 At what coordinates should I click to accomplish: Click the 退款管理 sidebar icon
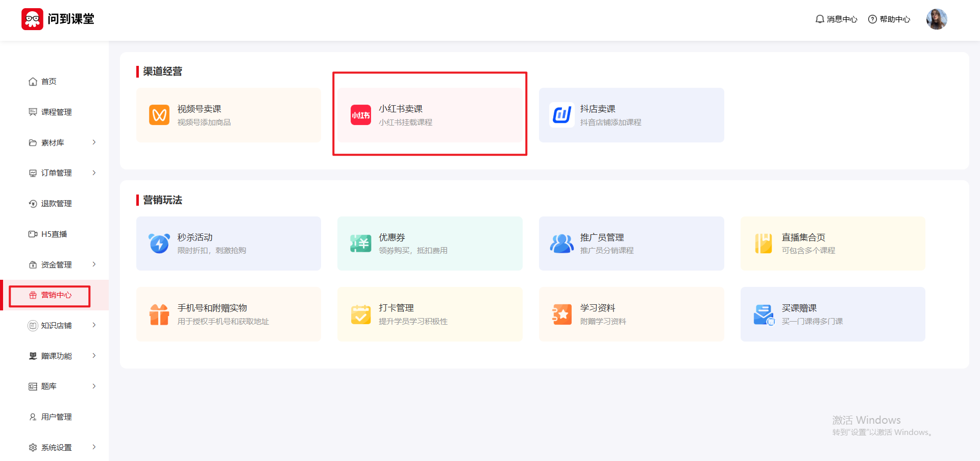pyautogui.click(x=33, y=204)
